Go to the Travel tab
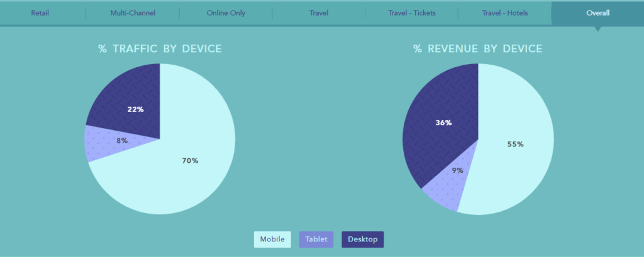 [x=319, y=13]
